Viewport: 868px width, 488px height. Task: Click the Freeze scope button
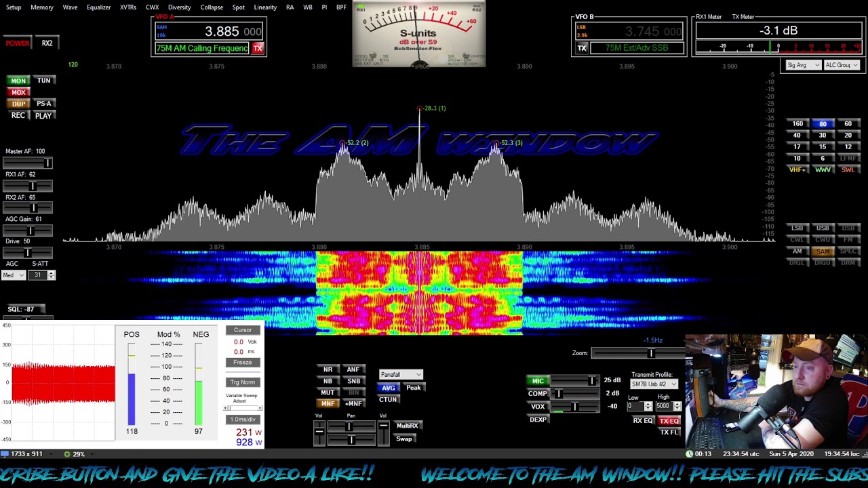coord(243,363)
